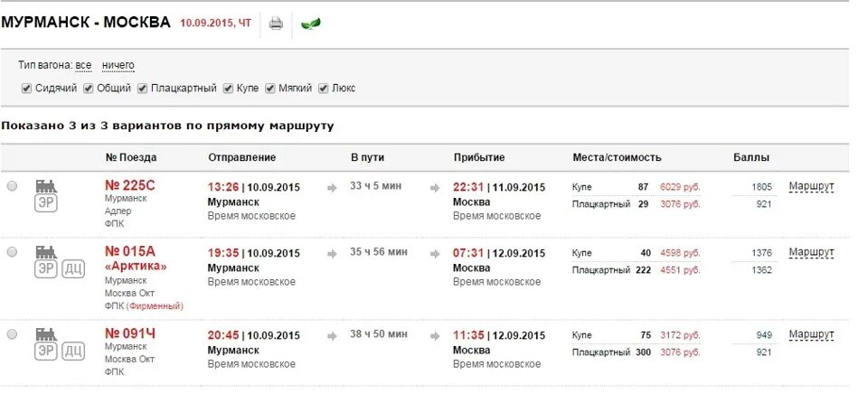Open Маршрут link for train 015А
The height and width of the screenshot is (394, 868).
coord(811,252)
